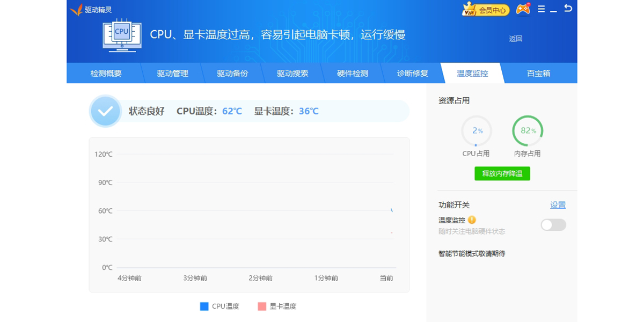Click the 90℃ axis label
Screen dimensions: 644x322
point(105,182)
